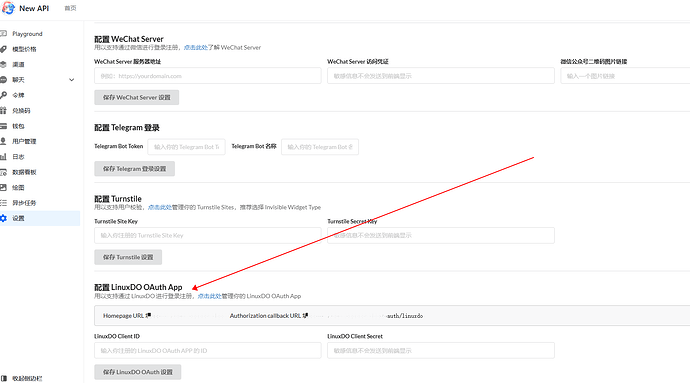
Task: Expand the chat menu chevron
Action: pos(72,80)
